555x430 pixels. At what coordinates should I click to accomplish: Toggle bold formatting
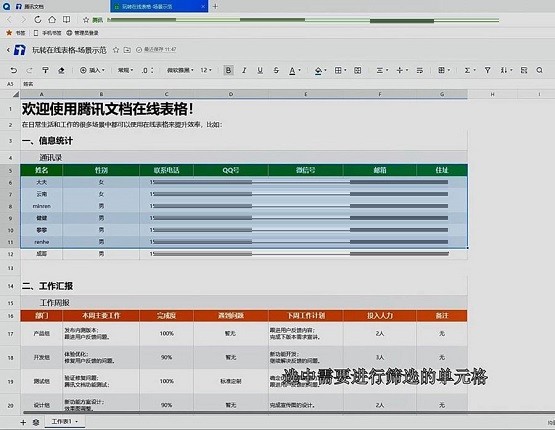228,70
